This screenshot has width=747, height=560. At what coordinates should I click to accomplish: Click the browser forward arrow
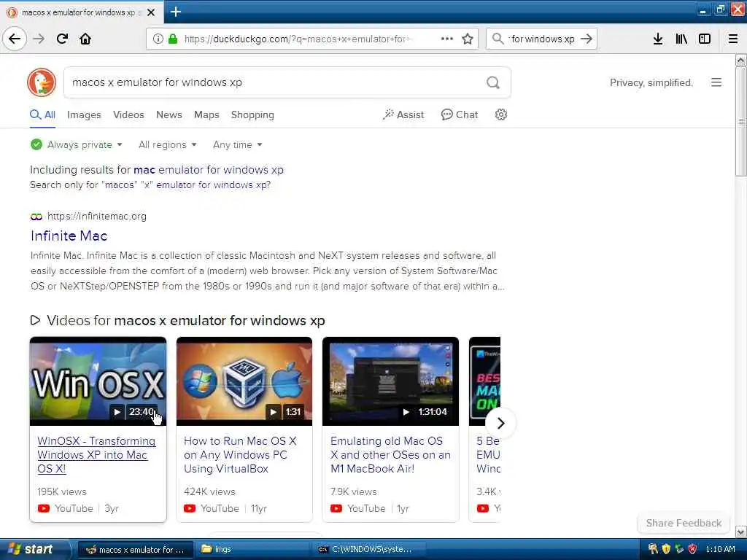(x=39, y=39)
